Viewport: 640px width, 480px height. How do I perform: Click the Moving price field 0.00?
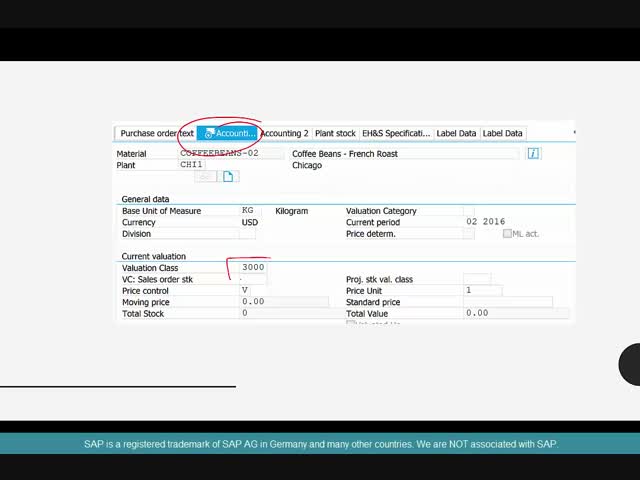pyautogui.click(x=284, y=302)
